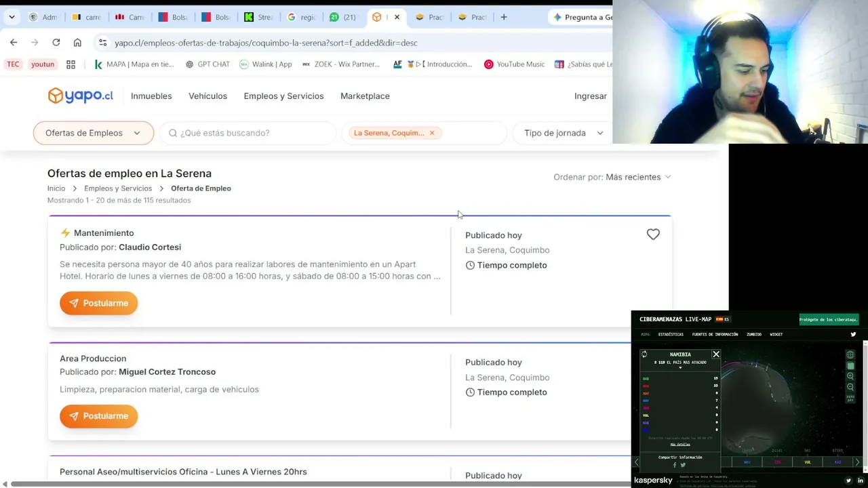Move the Kaspersky threat strip to the right

(857, 462)
